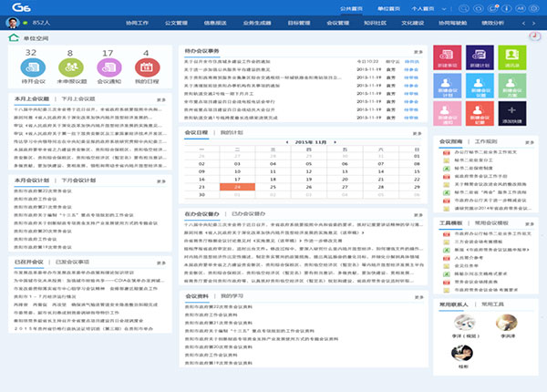Open the user avatar profile picture
The height and width of the screenshot is (392, 547).
point(13,23)
